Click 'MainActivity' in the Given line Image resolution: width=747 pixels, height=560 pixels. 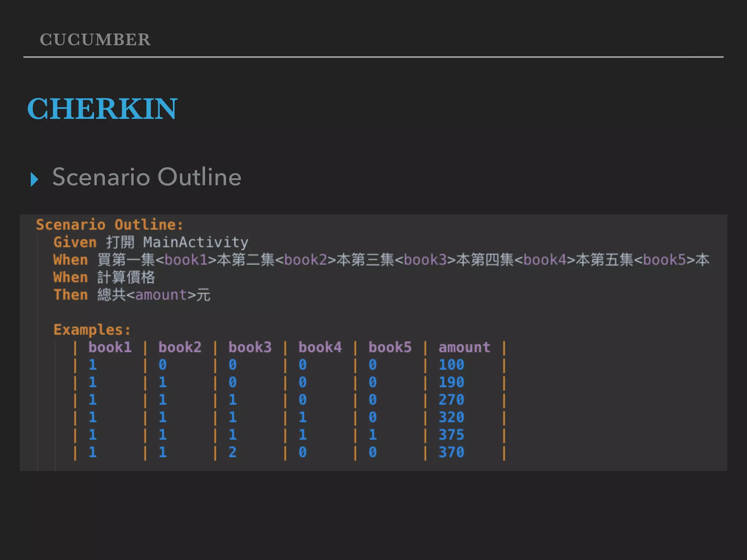tap(196, 242)
